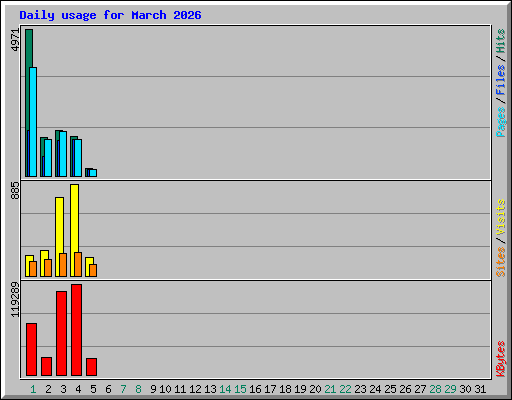Click the 'Pages' legend label

[x=501, y=122]
